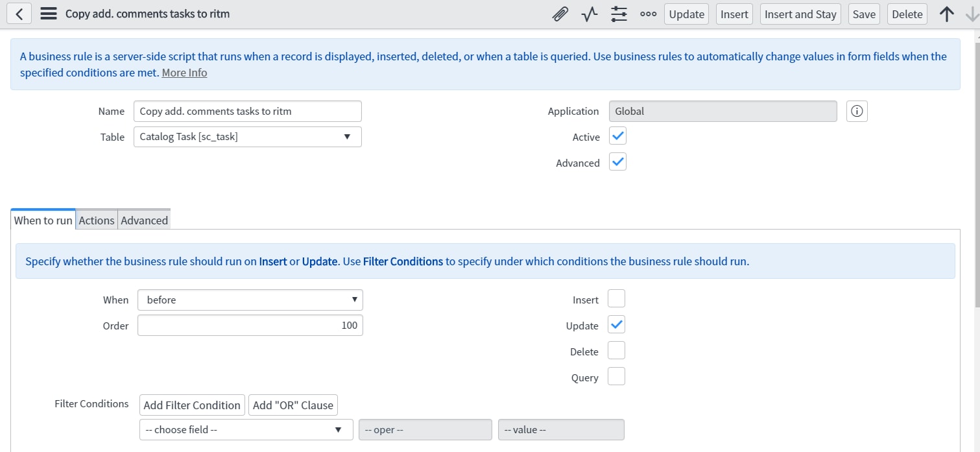Viewport: 980px width, 452px height.
Task: Open the Table dropdown
Action: (247, 136)
